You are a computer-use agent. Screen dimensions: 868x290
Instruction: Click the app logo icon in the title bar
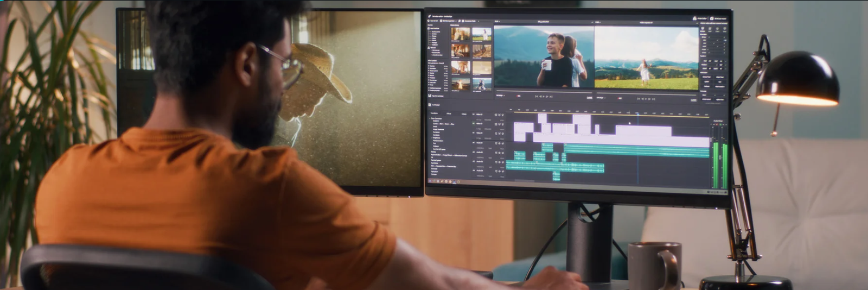(x=429, y=16)
